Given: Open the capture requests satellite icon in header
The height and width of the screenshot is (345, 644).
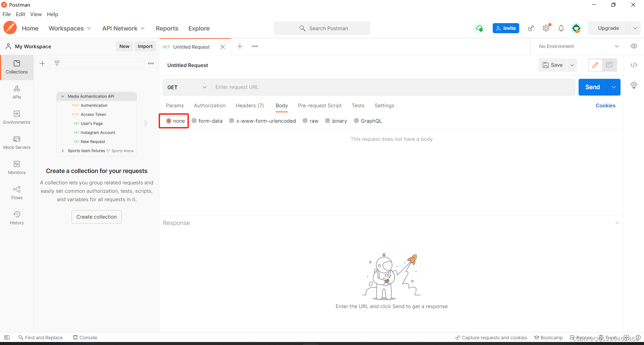Looking at the screenshot, I should pyautogui.click(x=531, y=28).
